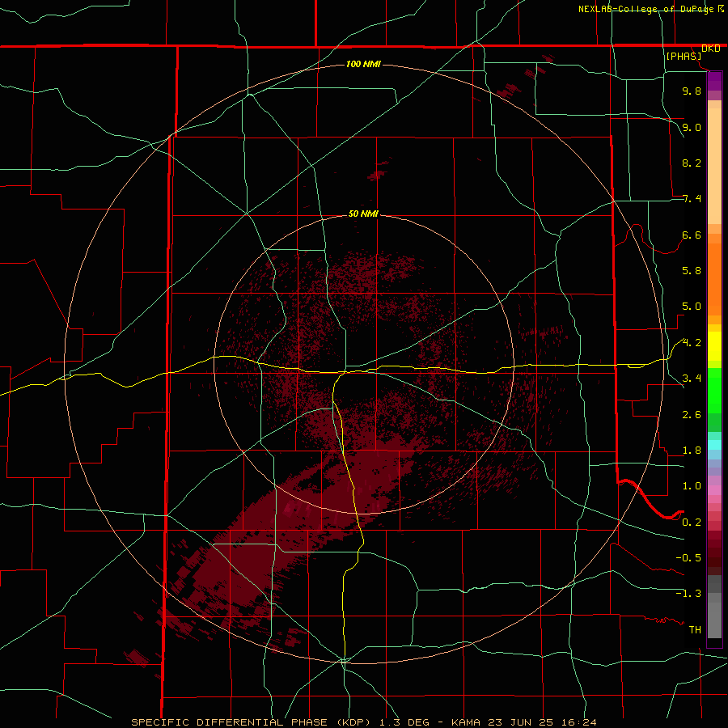The image size is (728, 728).
Task: Click the NEXLAB-College of DuPage label
Action: (x=648, y=9)
